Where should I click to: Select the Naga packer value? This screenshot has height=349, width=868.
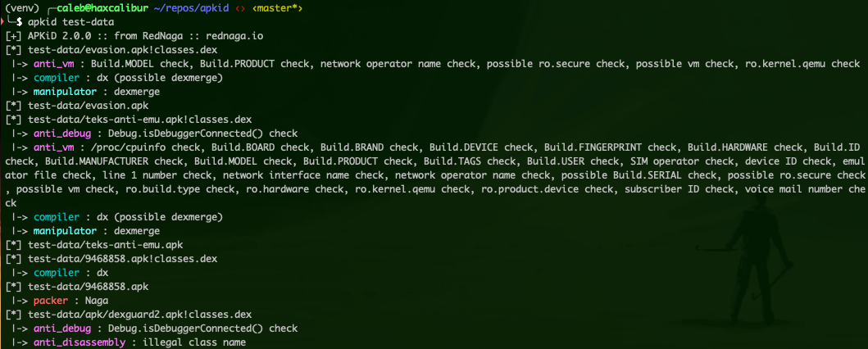pos(98,301)
